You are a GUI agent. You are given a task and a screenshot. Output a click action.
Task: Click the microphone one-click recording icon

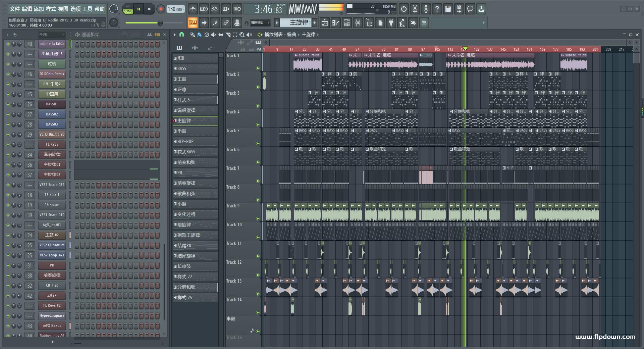click(x=426, y=9)
